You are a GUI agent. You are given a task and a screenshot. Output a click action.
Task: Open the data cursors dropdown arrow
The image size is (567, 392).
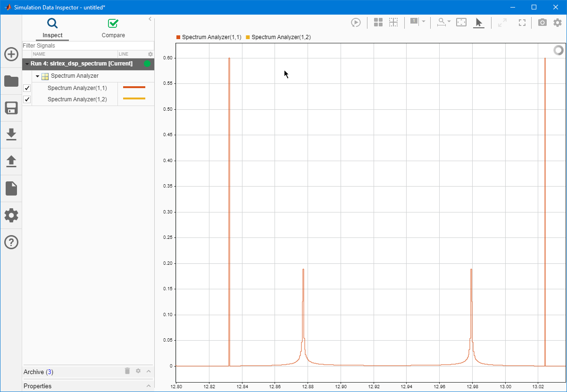tap(424, 22)
